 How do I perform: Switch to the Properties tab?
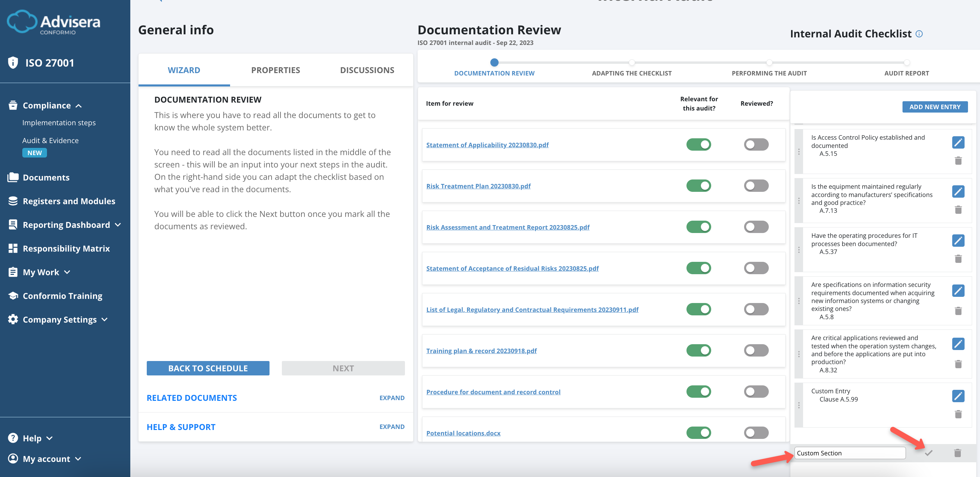point(275,70)
